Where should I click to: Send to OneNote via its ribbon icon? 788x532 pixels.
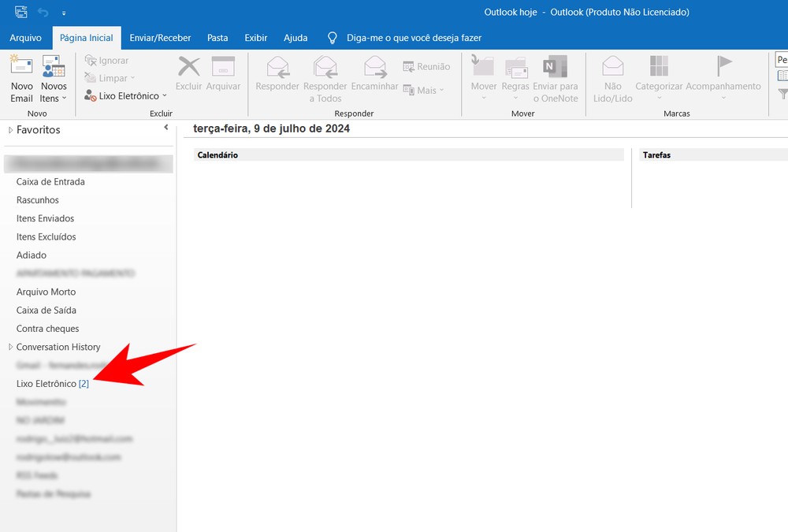(x=555, y=77)
